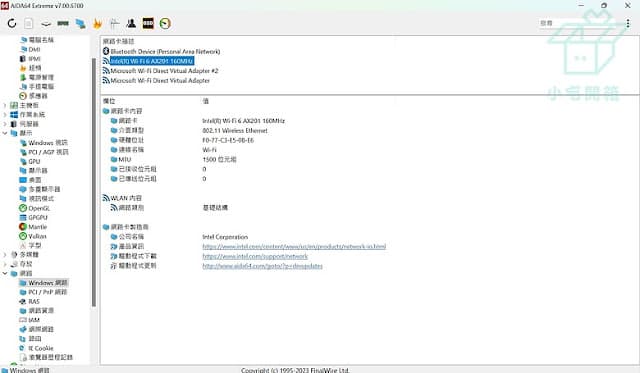Expand the multimedia node with speaker icon

(x=4, y=255)
